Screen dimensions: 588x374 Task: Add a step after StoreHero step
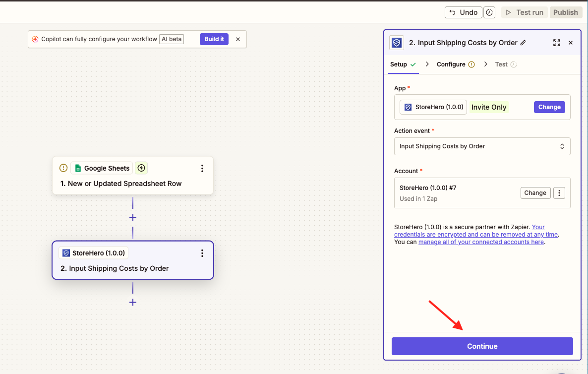tap(133, 303)
